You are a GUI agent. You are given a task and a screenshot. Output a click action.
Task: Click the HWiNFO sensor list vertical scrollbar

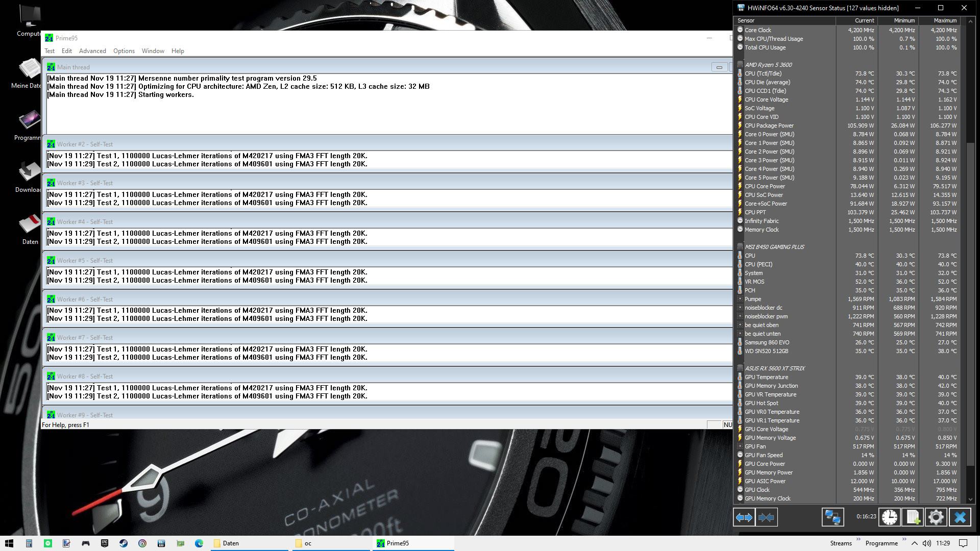pyautogui.click(x=971, y=303)
